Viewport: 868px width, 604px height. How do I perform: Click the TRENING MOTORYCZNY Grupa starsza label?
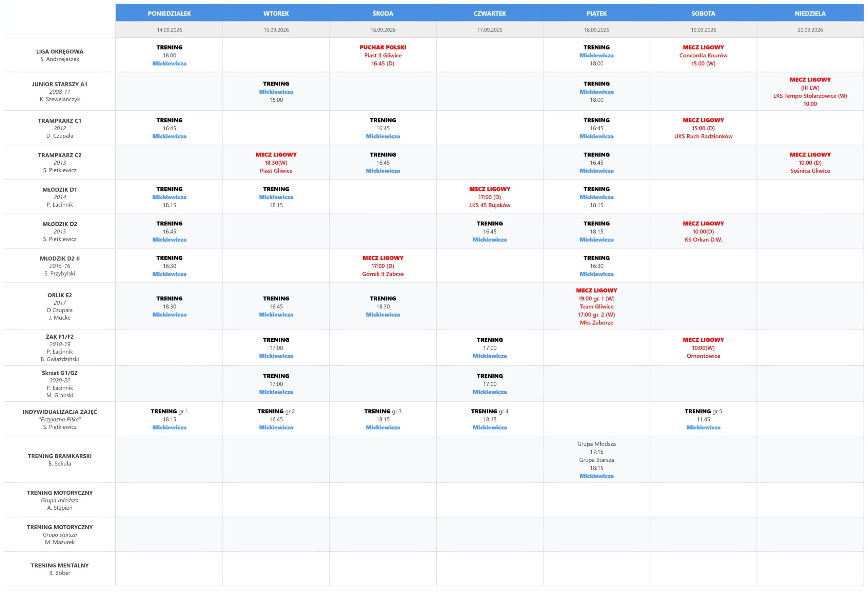[x=60, y=534]
